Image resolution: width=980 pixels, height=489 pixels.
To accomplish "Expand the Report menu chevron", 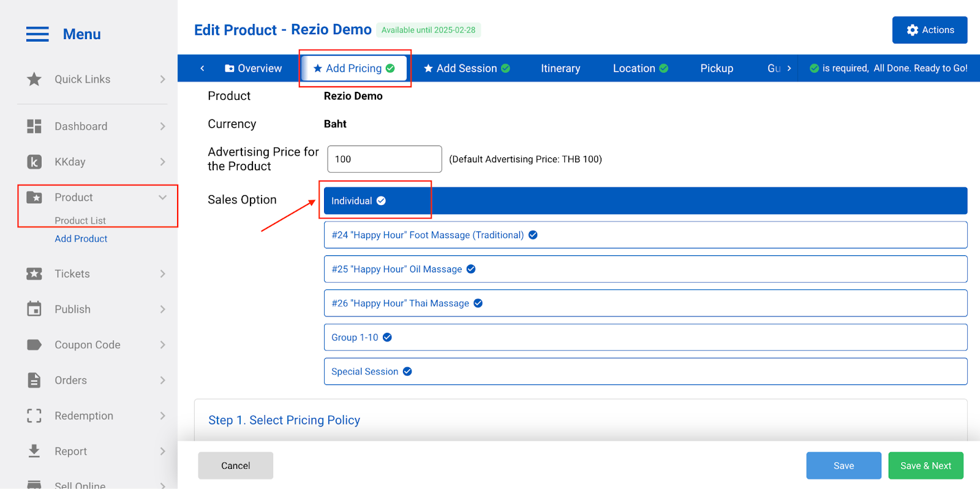I will (162, 451).
